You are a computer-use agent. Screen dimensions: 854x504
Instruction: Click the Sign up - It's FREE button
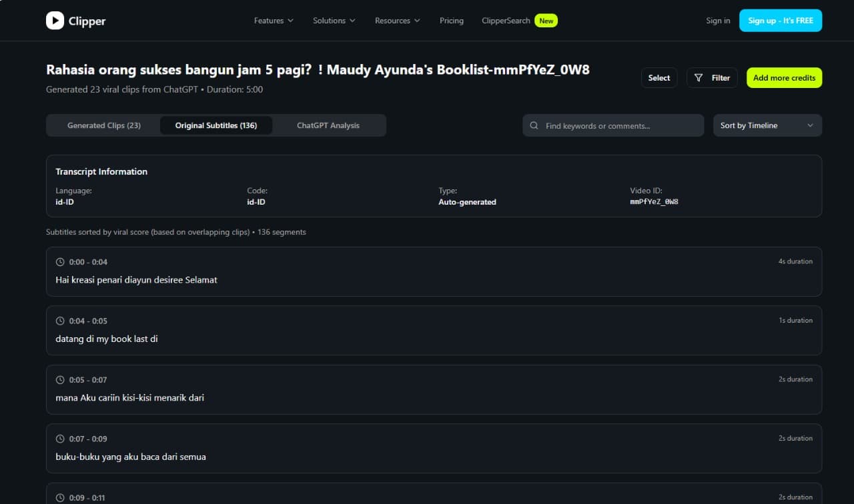tap(781, 21)
